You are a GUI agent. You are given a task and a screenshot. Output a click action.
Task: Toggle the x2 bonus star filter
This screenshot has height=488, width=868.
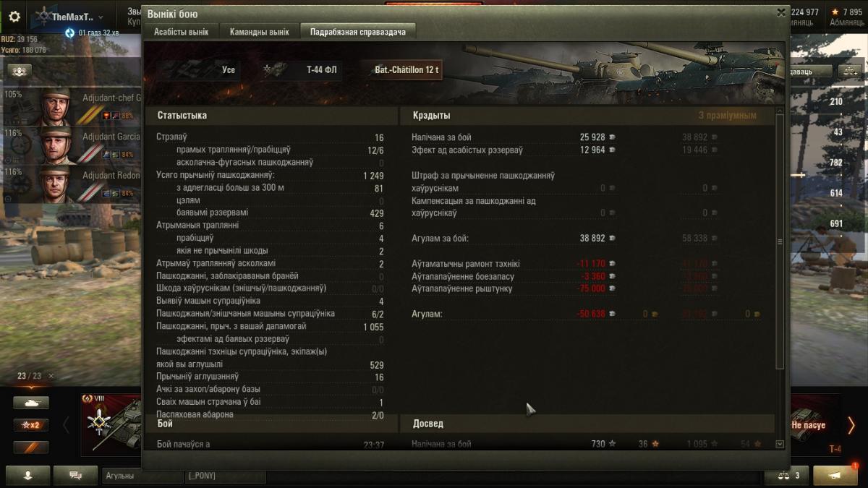pos(31,425)
